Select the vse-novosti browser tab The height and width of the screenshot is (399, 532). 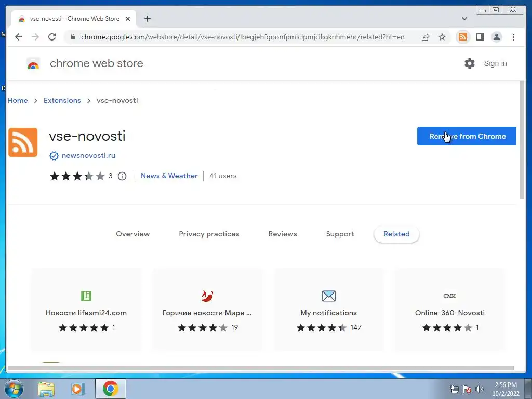(74, 19)
